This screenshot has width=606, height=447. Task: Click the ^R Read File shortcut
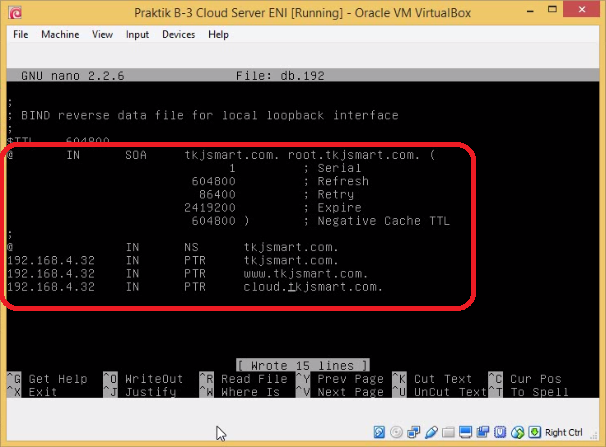pyautogui.click(x=243, y=379)
